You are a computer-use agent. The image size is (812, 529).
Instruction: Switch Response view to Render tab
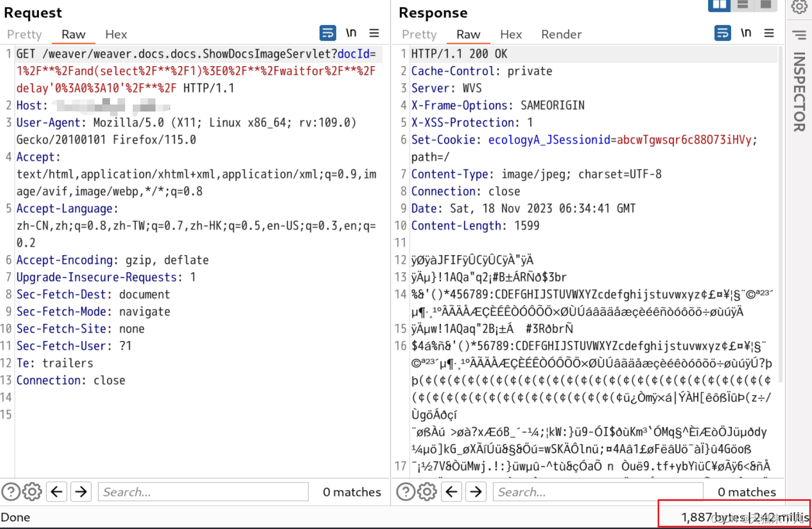click(561, 34)
